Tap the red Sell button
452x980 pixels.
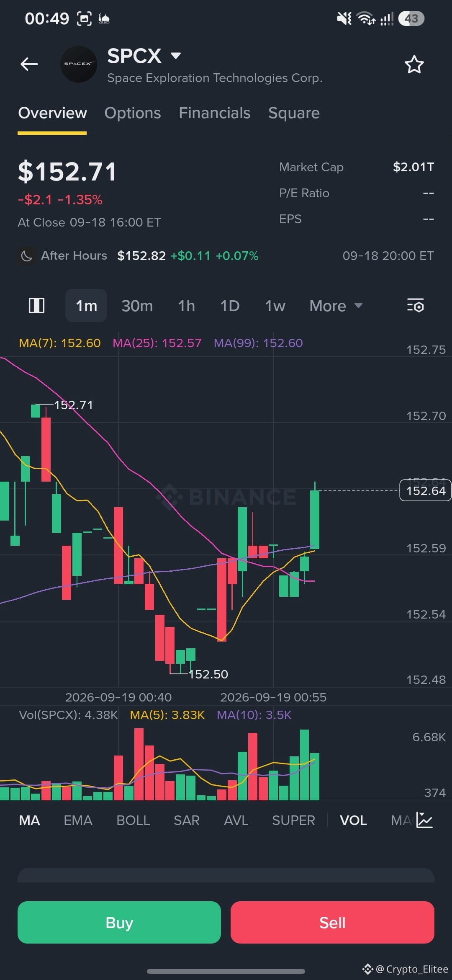point(332,922)
